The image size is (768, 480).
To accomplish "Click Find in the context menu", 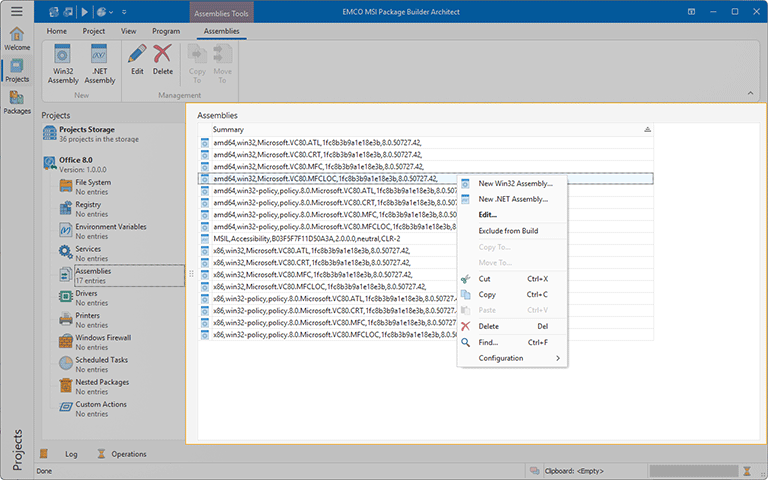I will (x=488, y=342).
